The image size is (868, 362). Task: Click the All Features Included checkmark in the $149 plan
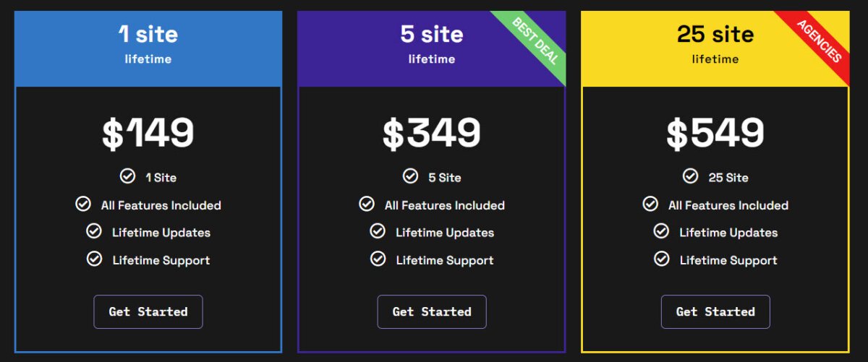(x=83, y=204)
